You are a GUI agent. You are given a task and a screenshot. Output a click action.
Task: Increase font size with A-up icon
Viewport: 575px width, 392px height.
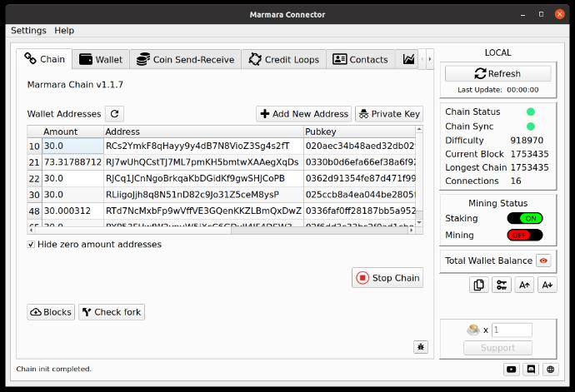pyautogui.click(x=524, y=285)
